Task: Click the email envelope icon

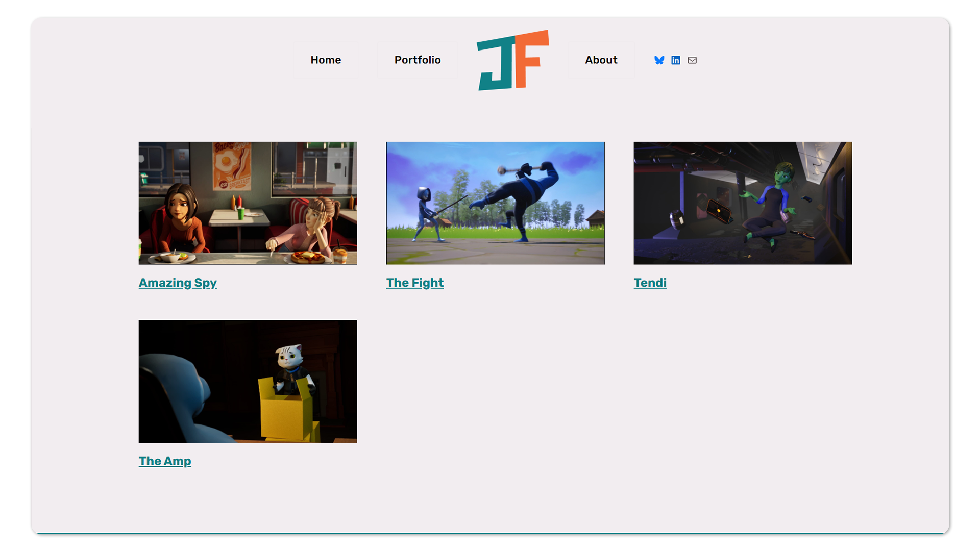Action: [692, 60]
